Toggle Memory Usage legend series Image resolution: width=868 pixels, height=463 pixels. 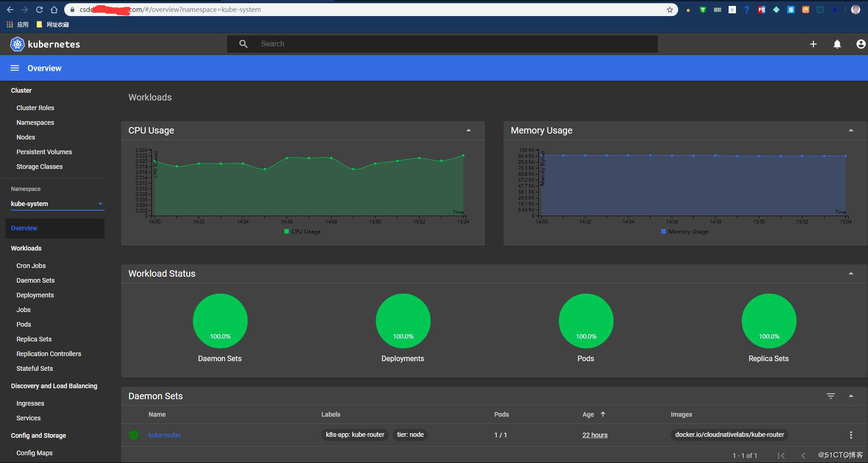685,232
